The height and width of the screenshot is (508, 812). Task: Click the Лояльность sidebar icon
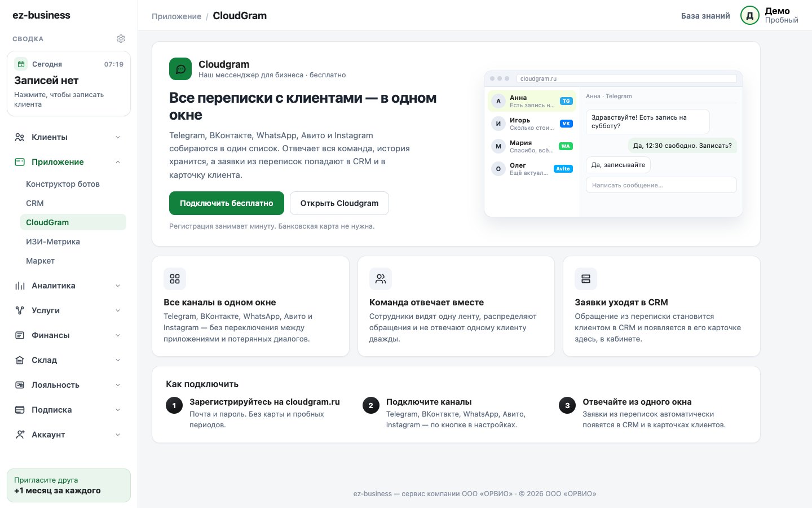(20, 385)
